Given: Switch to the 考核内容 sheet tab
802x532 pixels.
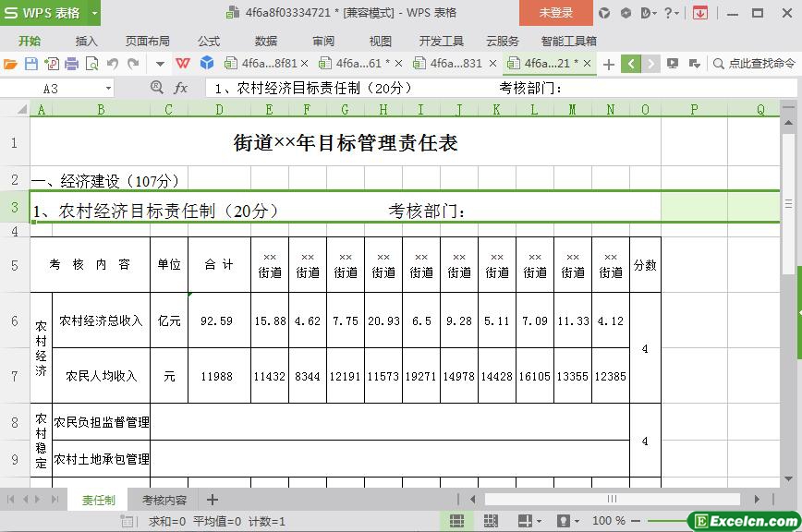Looking at the screenshot, I should coord(164,500).
